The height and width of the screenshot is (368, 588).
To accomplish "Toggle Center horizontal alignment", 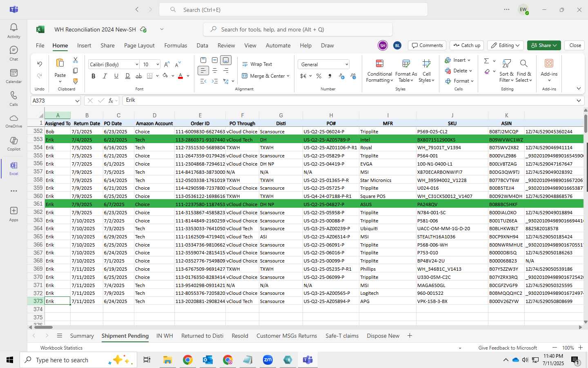I will point(215,71).
